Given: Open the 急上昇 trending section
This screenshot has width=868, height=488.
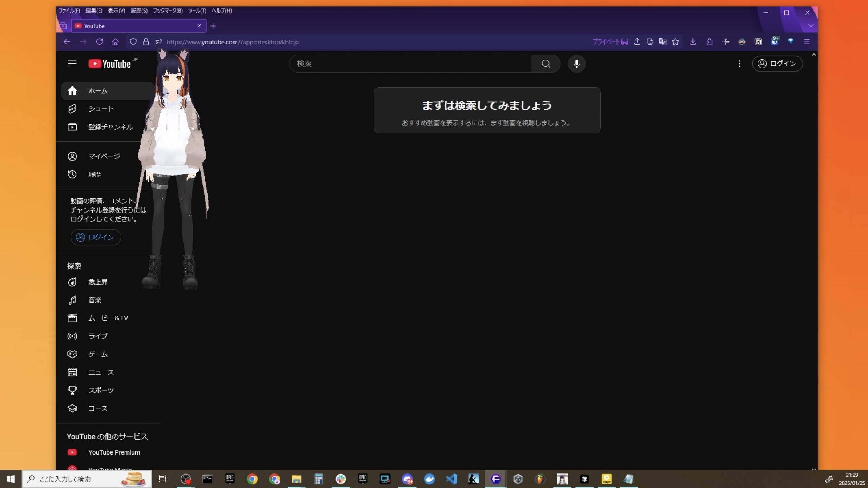Looking at the screenshot, I should pyautogui.click(x=97, y=282).
